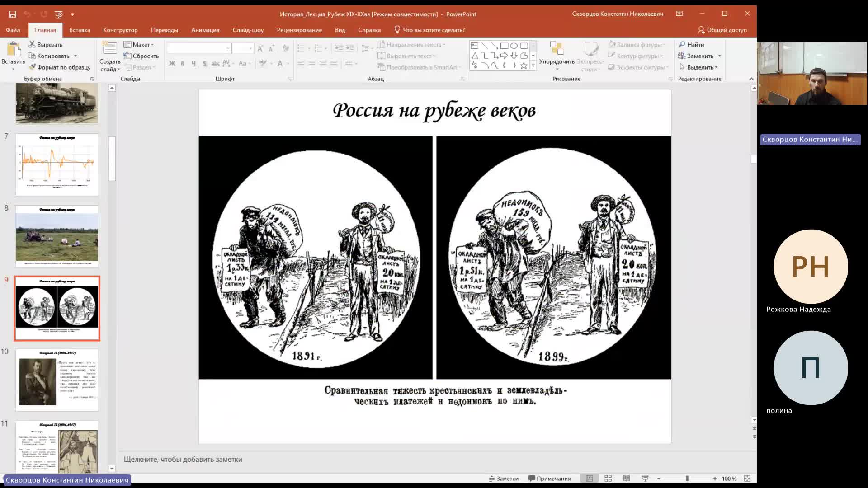Copy the selection with Копировать
Viewport: 868px width, 488px height.
49,56
